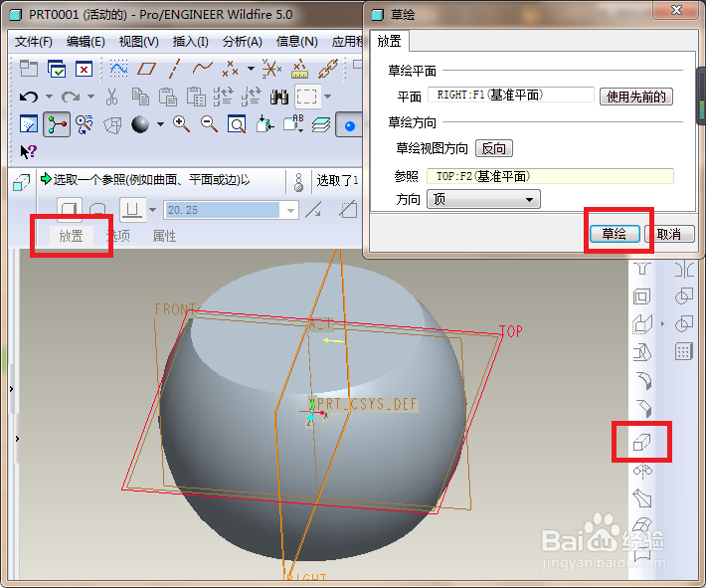Screen dimensions: 706x588
Task: Open the 属性 dashboard panel
Action: [164, 236]
